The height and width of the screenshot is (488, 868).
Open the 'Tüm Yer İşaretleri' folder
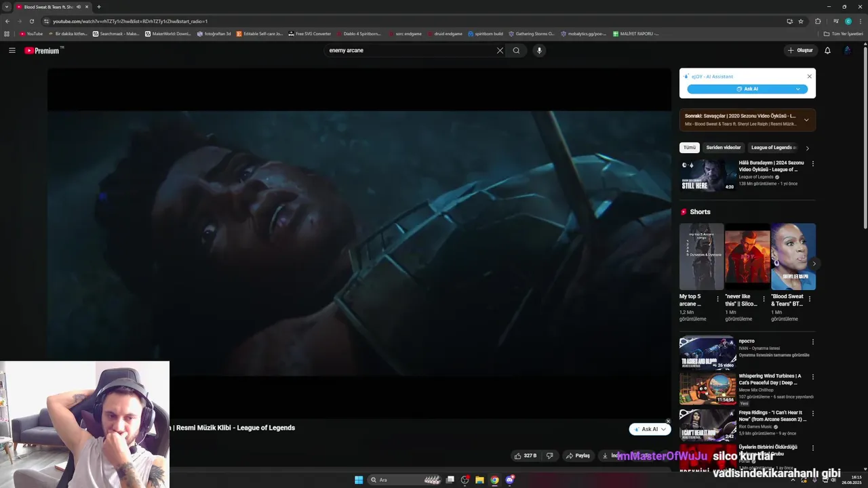pos(843,33)
